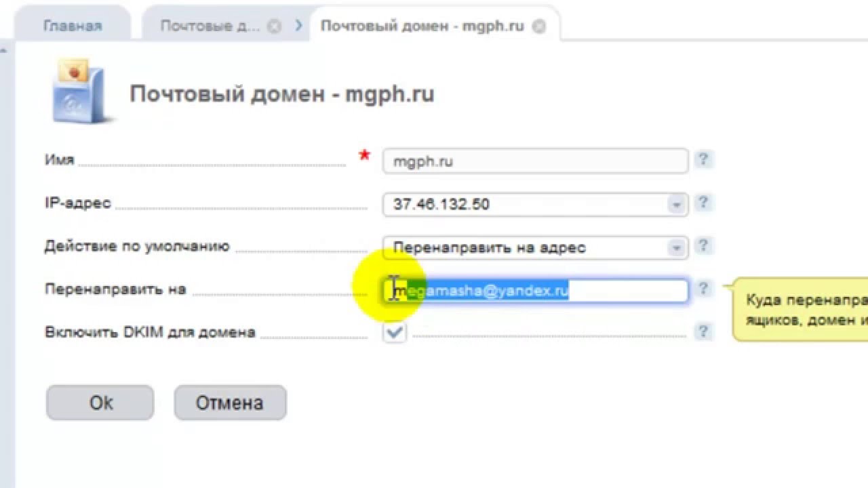Expand the Действие по умолчанию dropdown

point(675,247)
